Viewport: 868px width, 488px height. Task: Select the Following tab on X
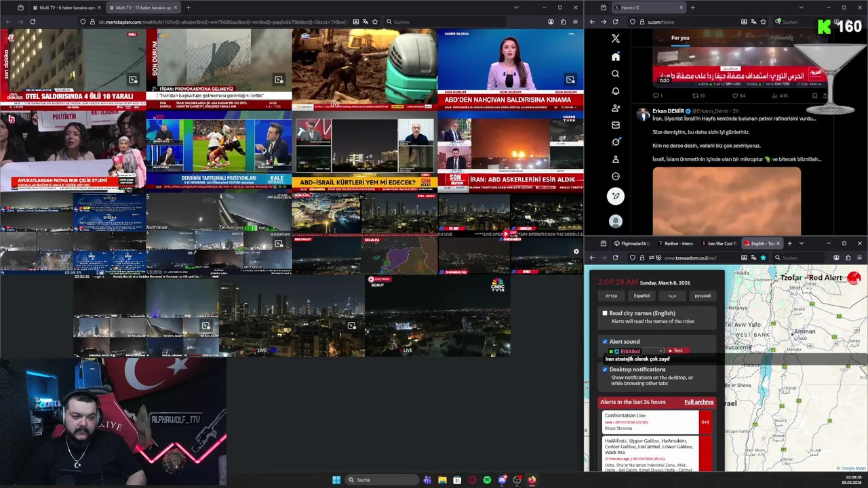click(x=781, y=38)
